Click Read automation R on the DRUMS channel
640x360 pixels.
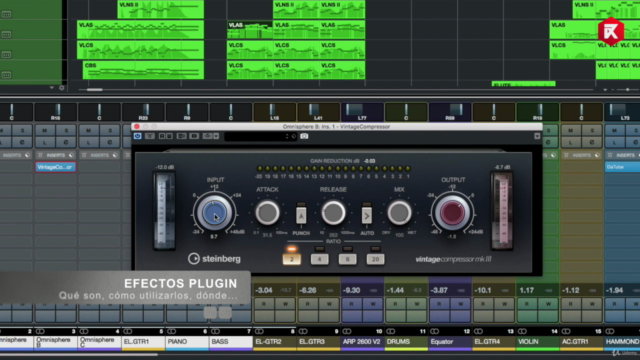[395, 304]
